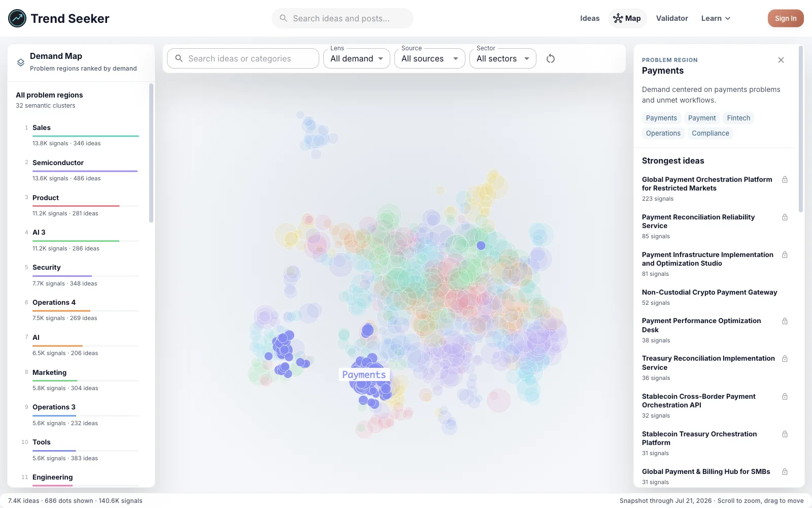Select the AI region ranked 7
This screenshot has width=812, height=508.
pos(81,345)
